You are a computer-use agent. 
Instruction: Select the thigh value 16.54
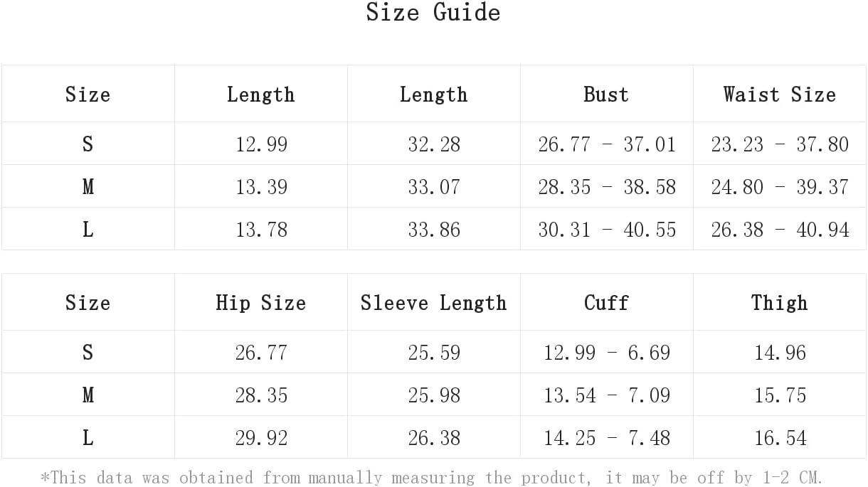click(x=780, y=437)
